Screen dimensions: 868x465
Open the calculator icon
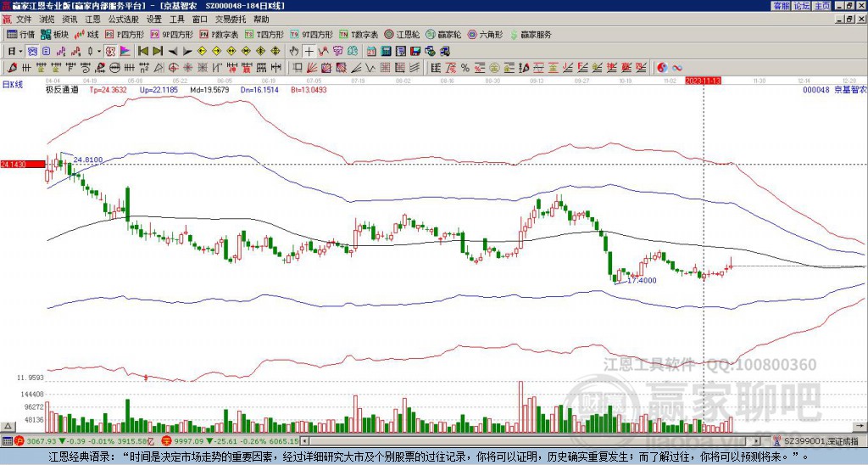coord(386,52)
